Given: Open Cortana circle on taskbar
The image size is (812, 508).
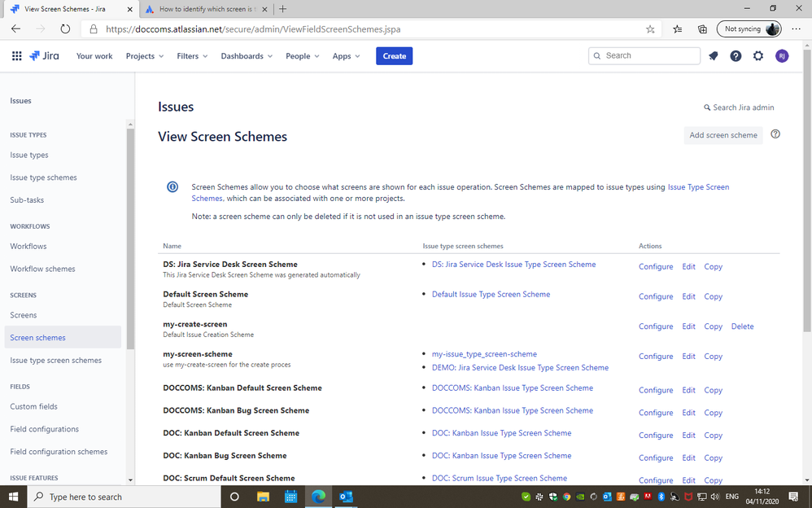Looking at the screenshot, I should (234, 497).
